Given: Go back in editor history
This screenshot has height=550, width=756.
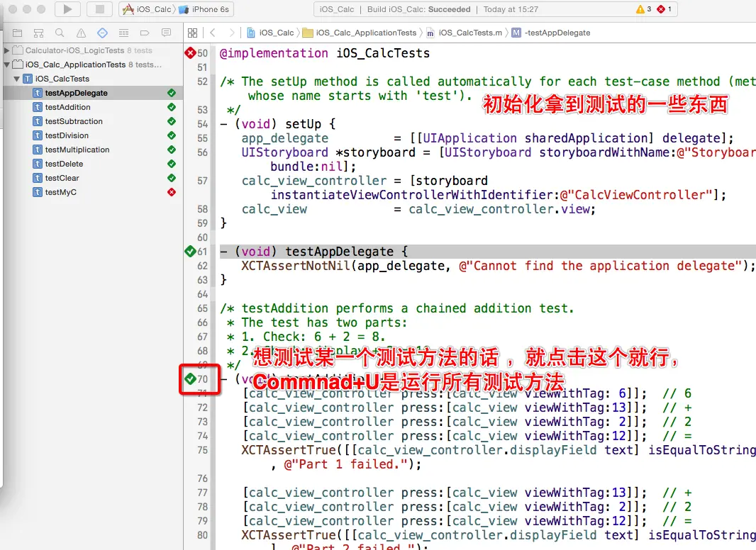Looking at the screenshot, I should point(213,33).
